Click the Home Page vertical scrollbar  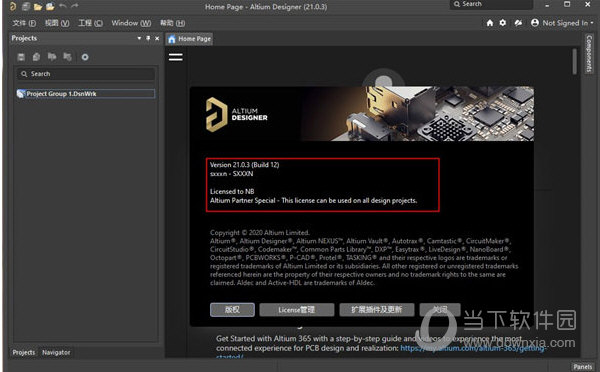574,61
